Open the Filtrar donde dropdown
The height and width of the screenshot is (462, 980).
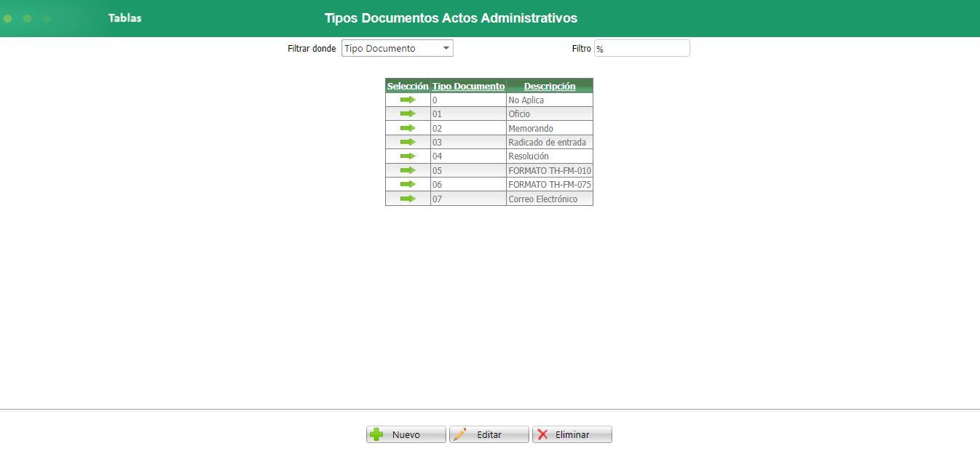pyautogui.click(x=398, y=48)
